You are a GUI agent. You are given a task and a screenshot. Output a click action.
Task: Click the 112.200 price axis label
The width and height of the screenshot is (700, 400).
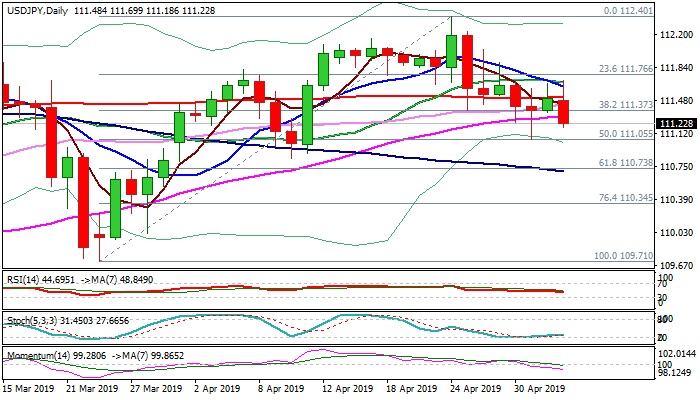[676, 35]
